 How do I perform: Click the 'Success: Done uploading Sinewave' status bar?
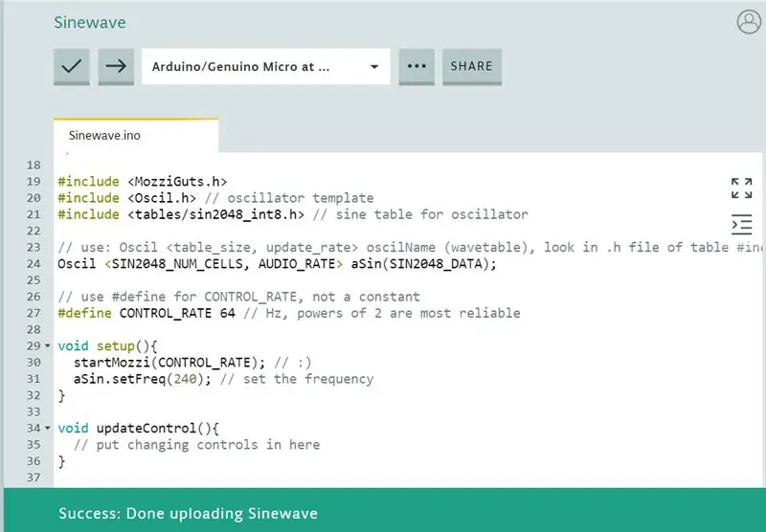tap(385, 510)
